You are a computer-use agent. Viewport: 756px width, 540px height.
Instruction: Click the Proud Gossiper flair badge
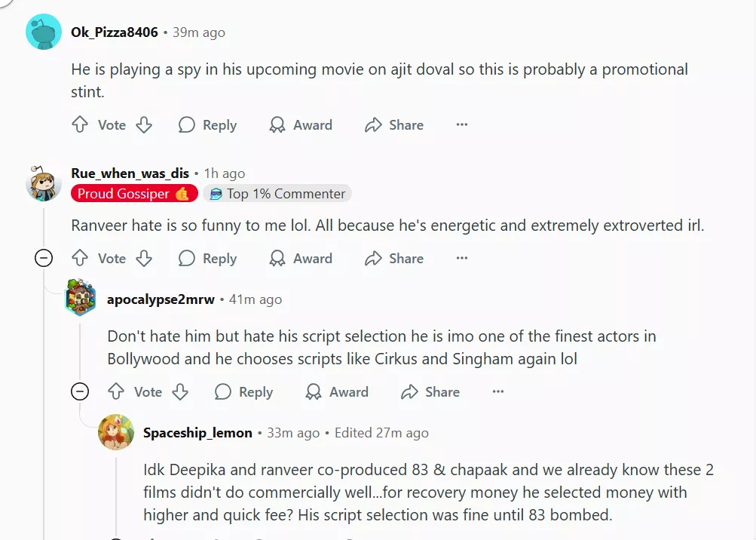pos(134,194)
